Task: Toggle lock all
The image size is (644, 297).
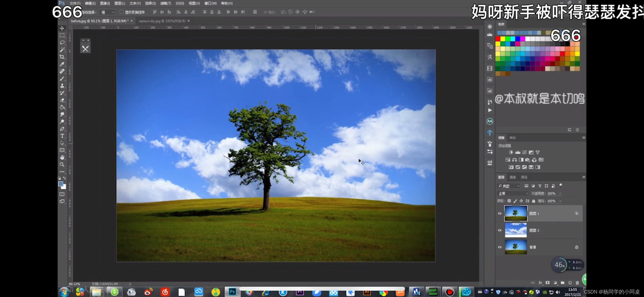Action: tap(533, 201)
